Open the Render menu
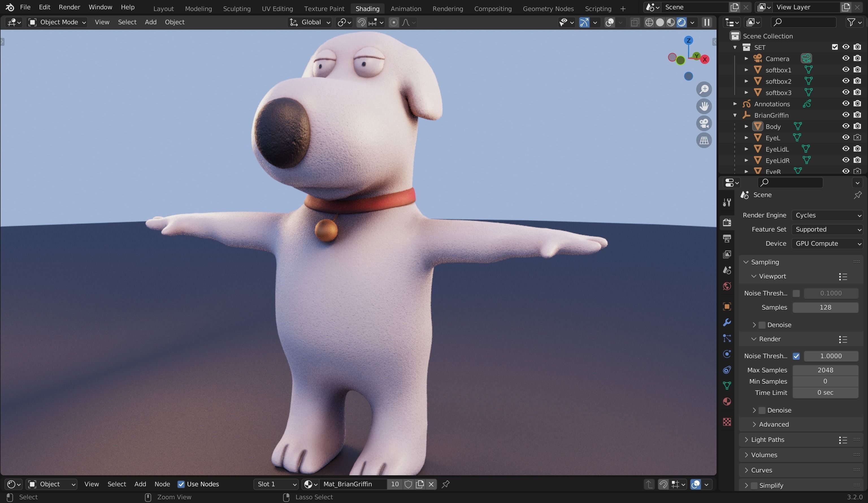This screenshot has width=868, height=503. click(x=69, y=7)
